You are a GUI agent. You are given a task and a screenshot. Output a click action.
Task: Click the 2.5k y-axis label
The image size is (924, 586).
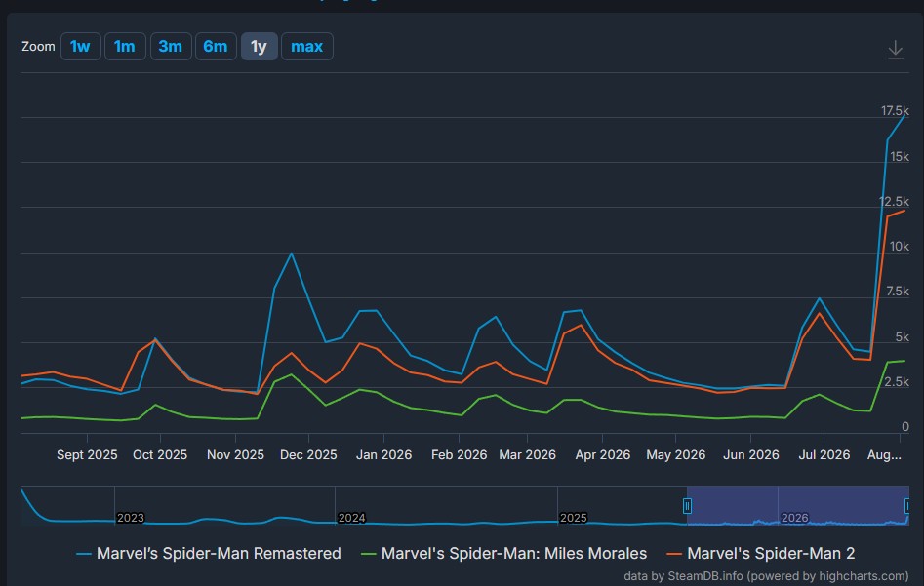tap(897, 381)
